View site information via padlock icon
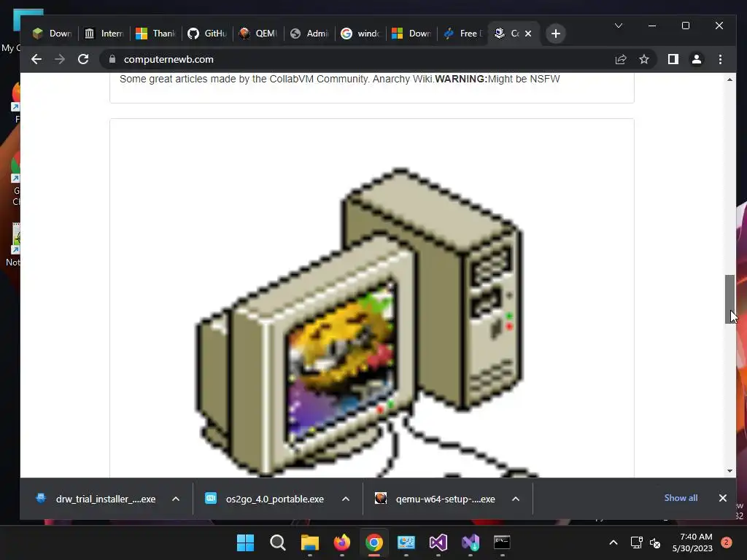 112,59
